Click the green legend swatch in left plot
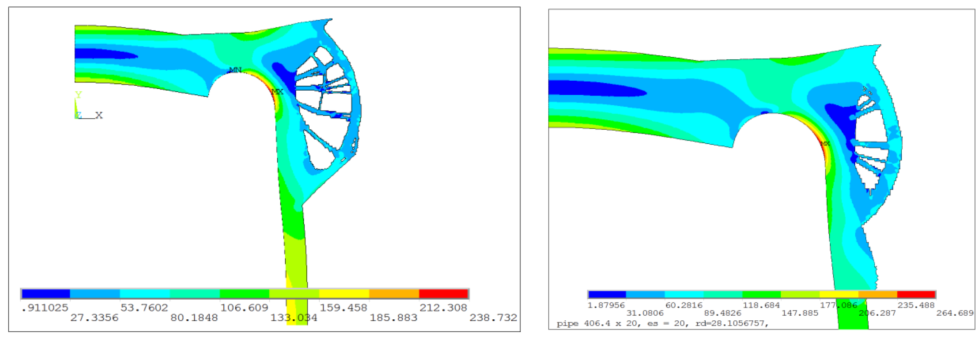This screenshot has height=337, width=980. [244, 294]
